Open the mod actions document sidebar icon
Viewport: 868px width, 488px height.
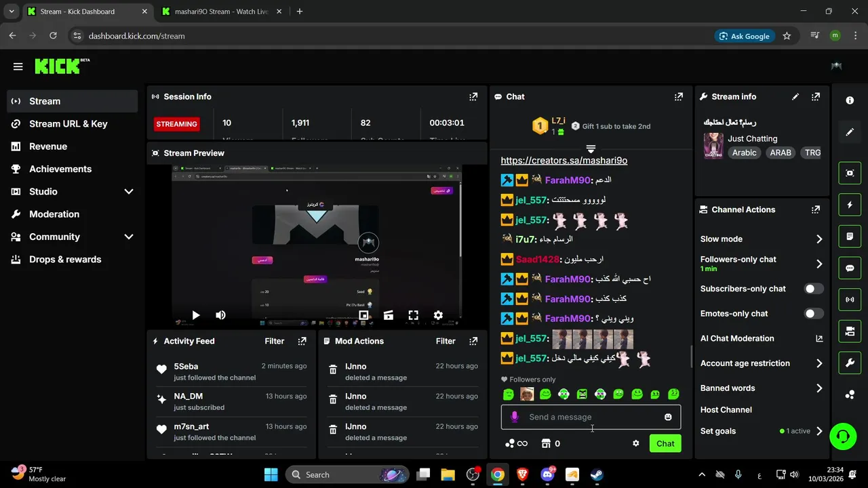(850, 237)
